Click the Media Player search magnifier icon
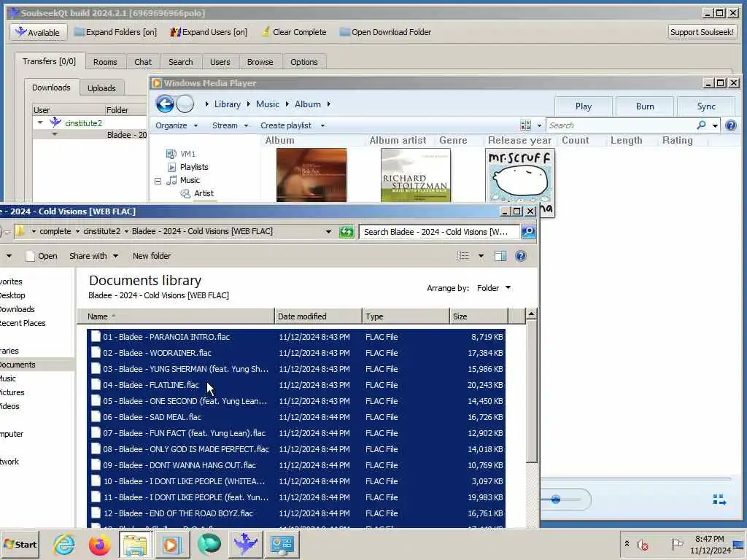This screenshot has width=747, height=560. pyautogui.click(x=701, y=125)
